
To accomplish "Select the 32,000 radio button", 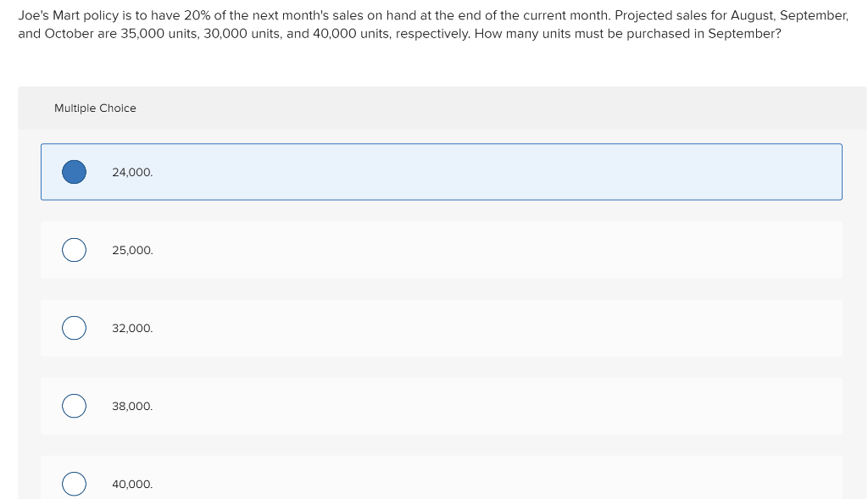I will 74,328.
